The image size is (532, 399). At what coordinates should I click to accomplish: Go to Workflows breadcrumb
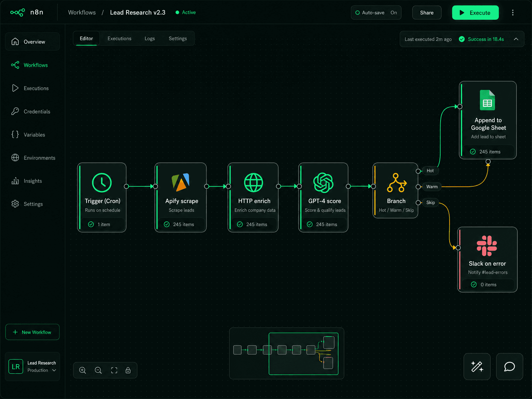[x=82, y=12]
